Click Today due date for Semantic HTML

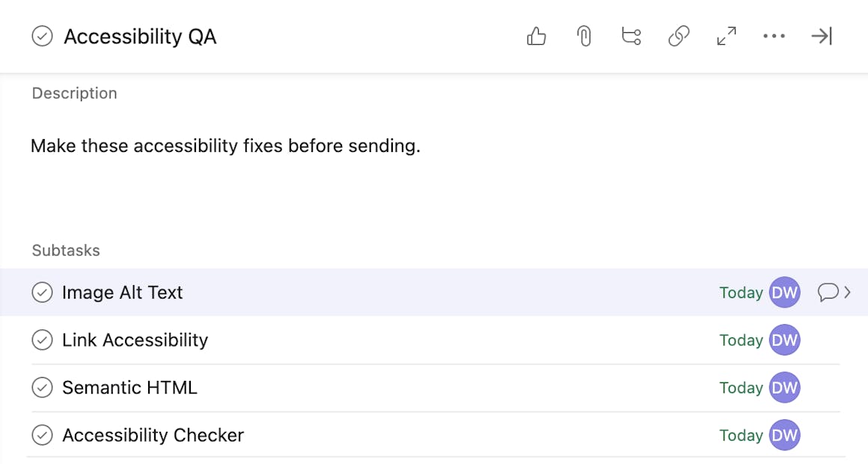point(740,388)
